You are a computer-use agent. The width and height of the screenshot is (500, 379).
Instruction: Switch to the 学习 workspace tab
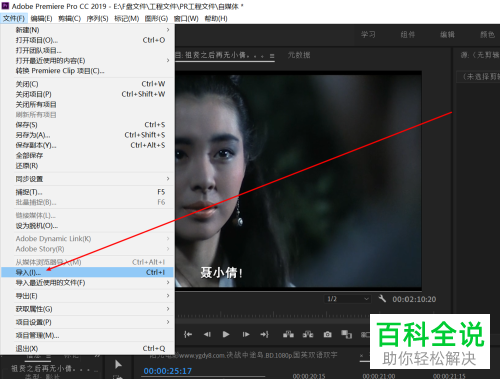pyautogui.click(x=368, y=34)
